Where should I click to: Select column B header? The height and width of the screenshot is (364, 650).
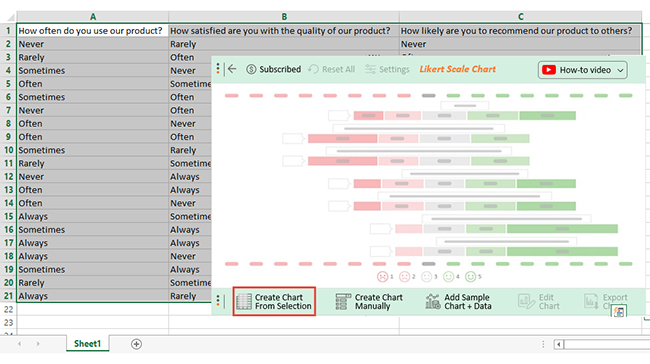tap(284, 17)
